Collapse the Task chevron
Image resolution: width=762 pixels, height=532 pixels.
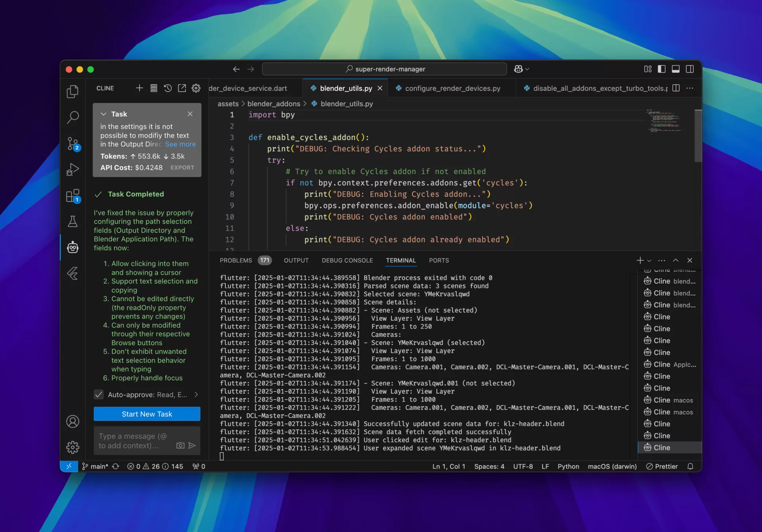click(104, 114)
